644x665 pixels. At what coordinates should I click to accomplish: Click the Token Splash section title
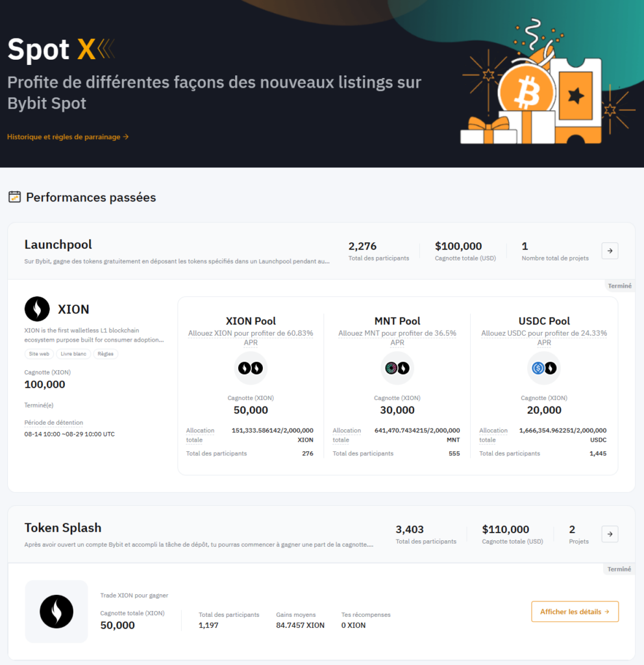tap(63, 528)
